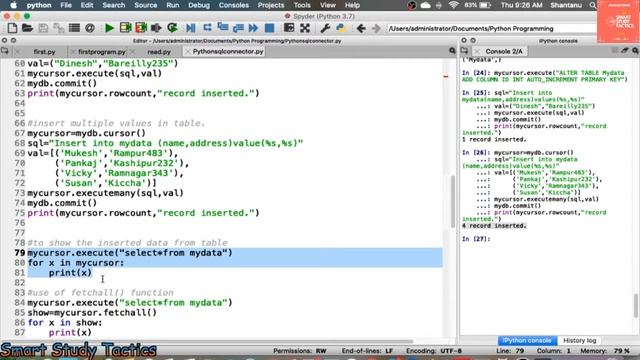The height and width of the screenshot is (360, 640).
Task: Open editor search magnifier icon
Action: [x=452, y=51]
